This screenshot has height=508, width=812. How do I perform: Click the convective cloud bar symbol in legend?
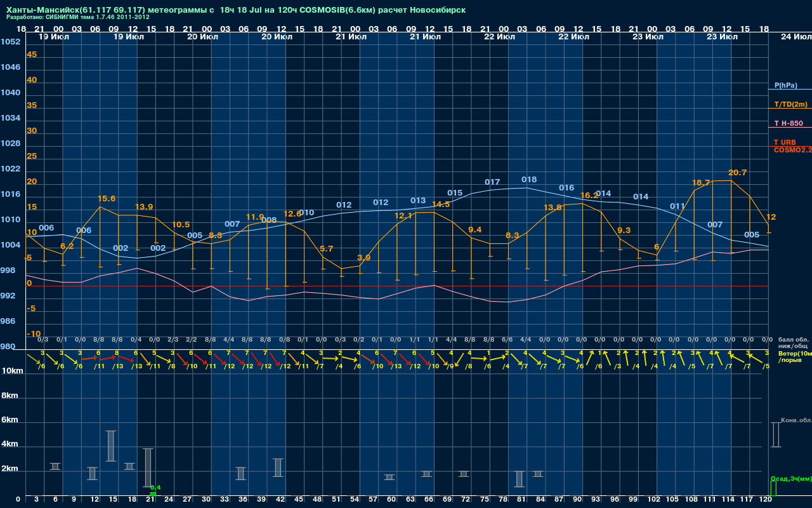[775, 434]
